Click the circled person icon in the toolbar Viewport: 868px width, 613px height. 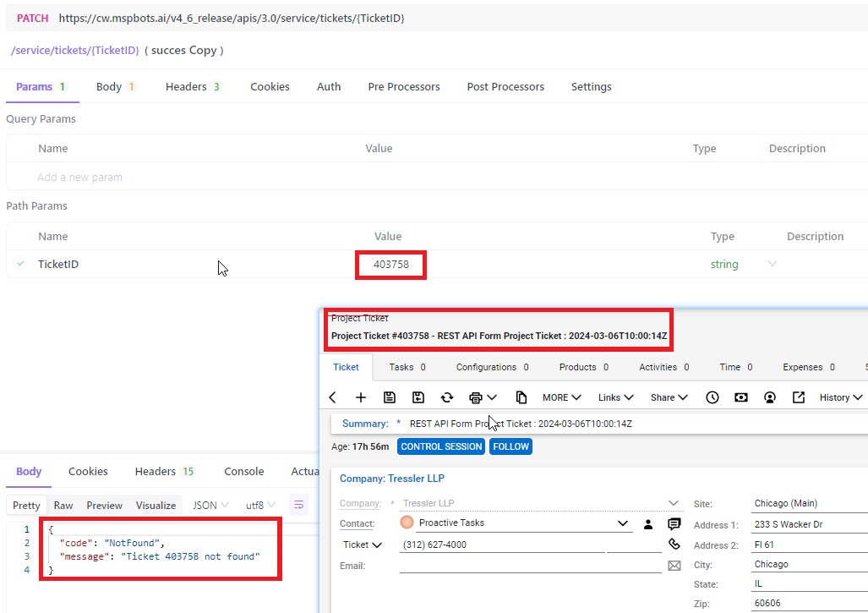pyautogui.click(x=770, y=397)
